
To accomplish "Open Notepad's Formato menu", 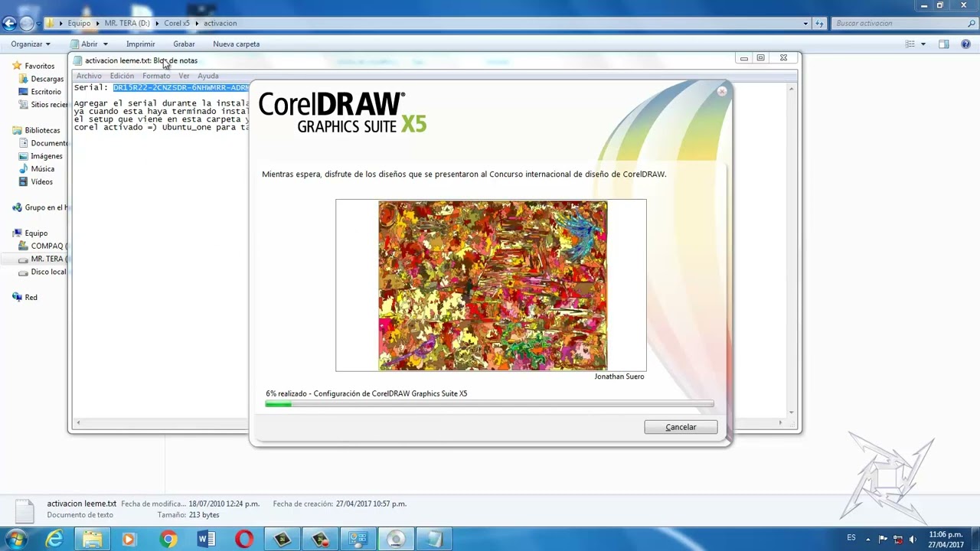I will pos(156,76).
